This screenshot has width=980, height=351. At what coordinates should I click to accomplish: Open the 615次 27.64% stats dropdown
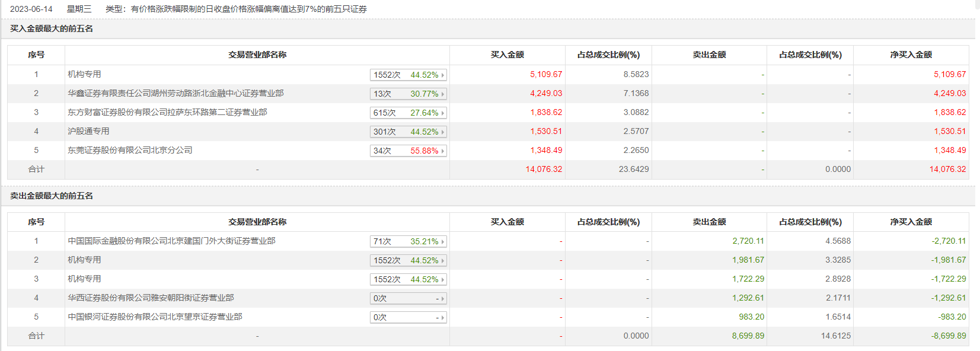(408, 113)
